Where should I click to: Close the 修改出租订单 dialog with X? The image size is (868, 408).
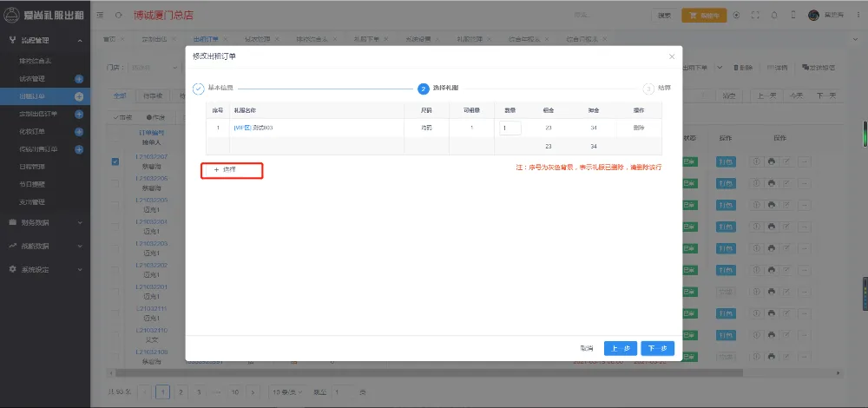[671, 56]
